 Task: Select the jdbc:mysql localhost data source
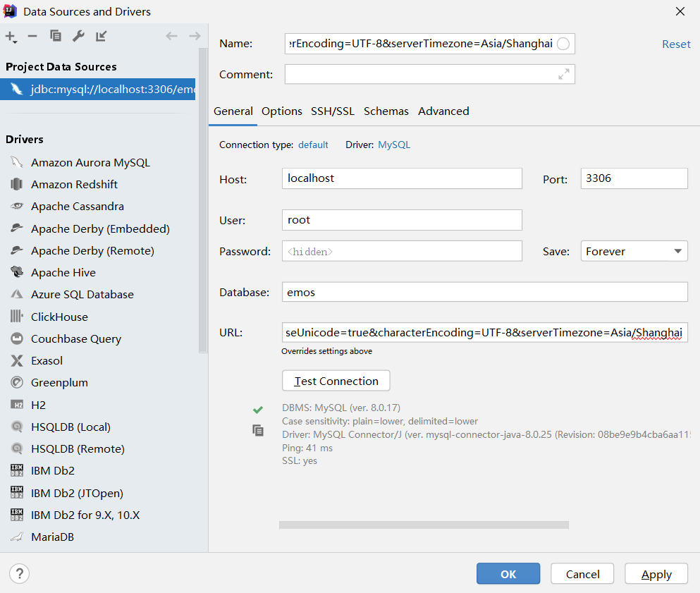[99, 90]
